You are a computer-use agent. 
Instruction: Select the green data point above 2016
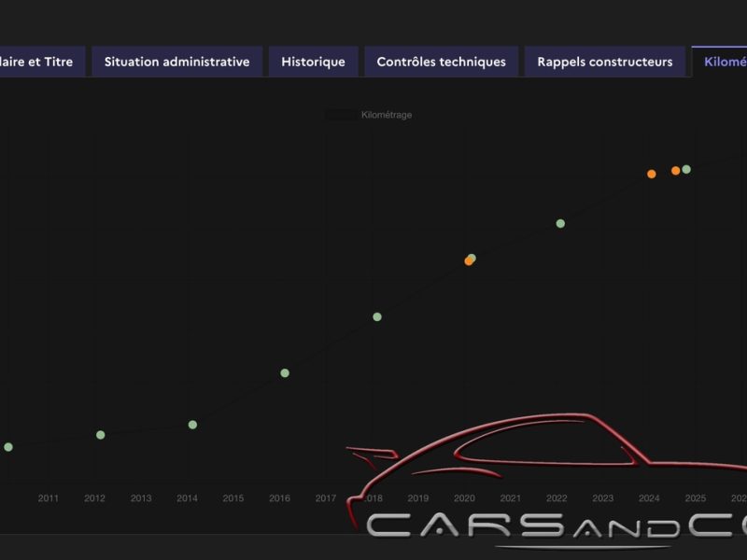(285, 372)
